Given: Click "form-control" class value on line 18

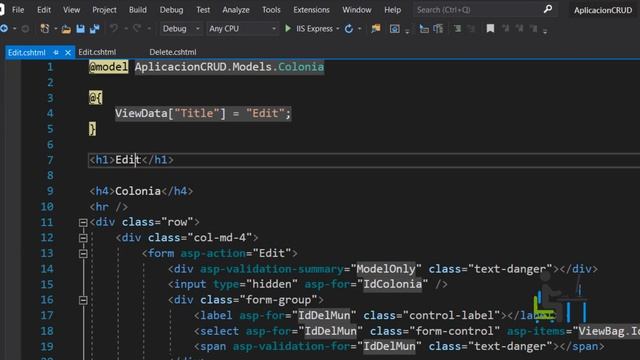Looking at the screenshot, I should coord(455,331).
